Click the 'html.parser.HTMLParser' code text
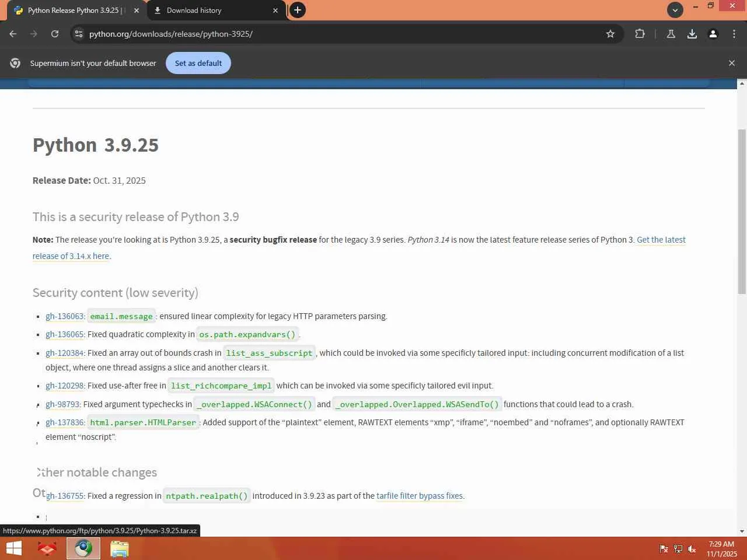 [143, 422]
